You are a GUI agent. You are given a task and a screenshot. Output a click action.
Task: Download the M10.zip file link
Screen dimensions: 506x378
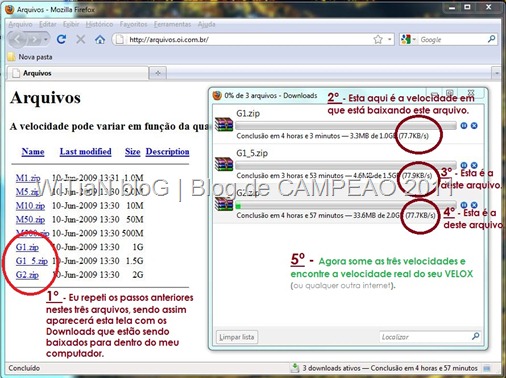[x=30, y=206]
